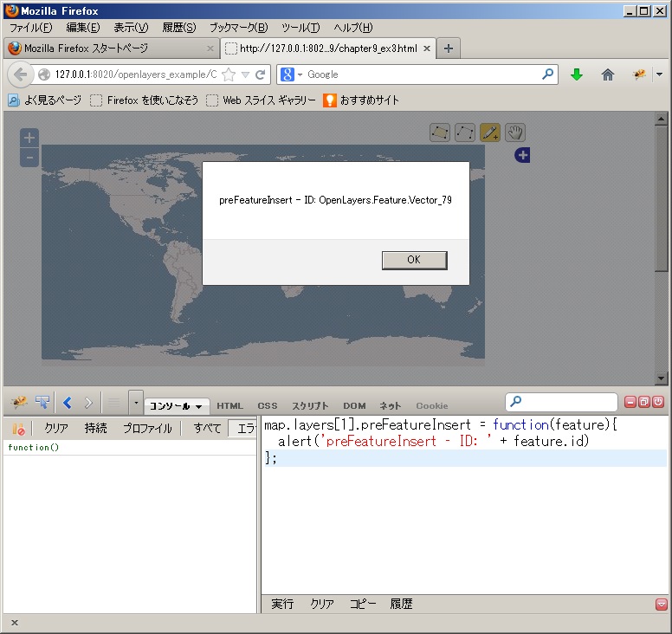Bookmark this page with the star icon
This screenshot has height=634, width=672.
coord(229,74)
